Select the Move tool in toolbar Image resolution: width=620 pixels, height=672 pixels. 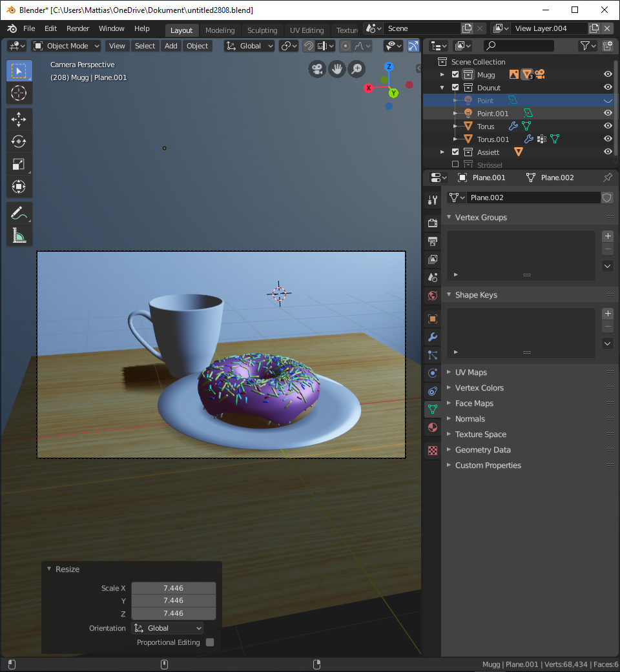point(19,119)
